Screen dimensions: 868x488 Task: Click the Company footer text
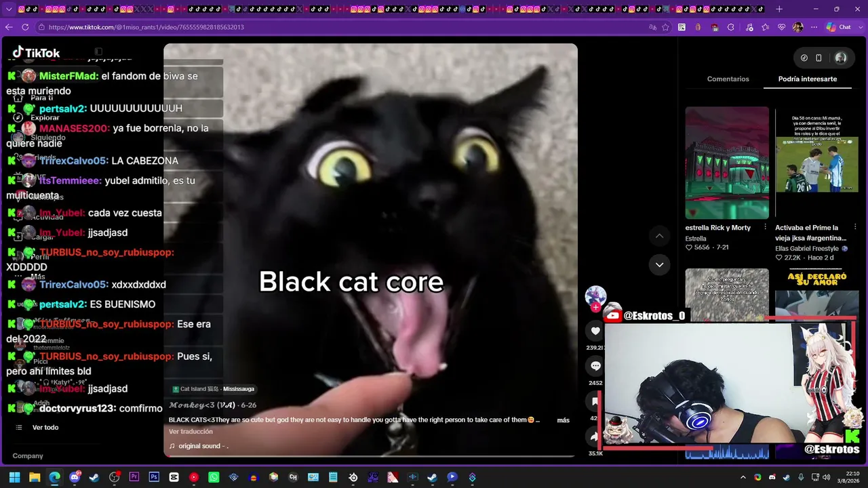pyautogui.click(x=28, y=456)
